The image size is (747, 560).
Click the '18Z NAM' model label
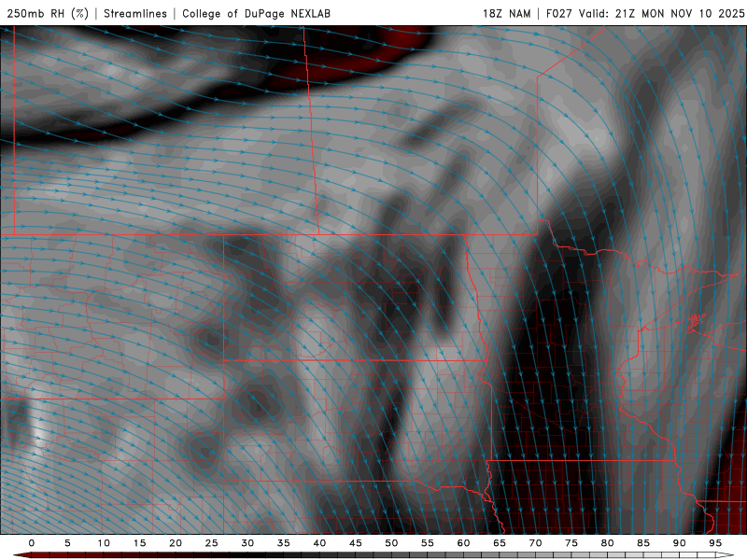pos(506,13)
